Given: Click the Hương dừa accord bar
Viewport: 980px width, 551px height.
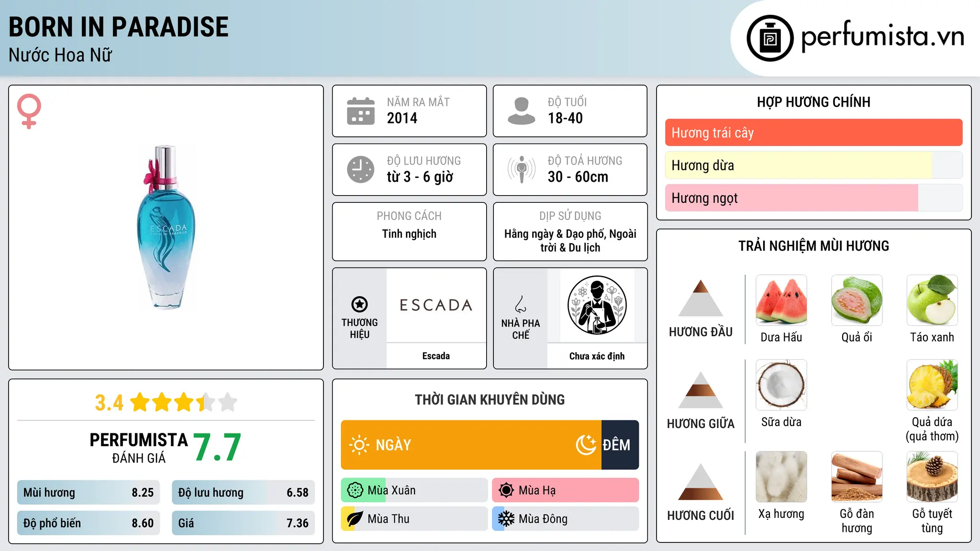Looking at the screenshot, I should (x=813, y=165).
